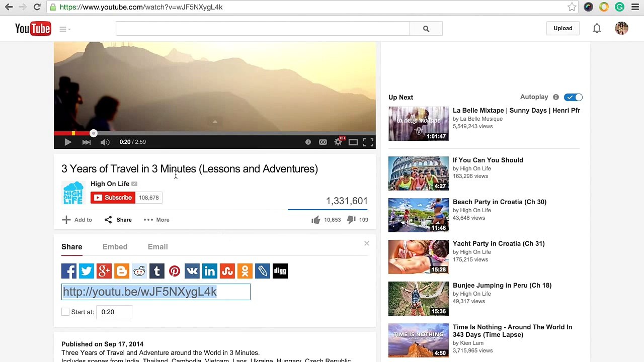This screenshot has width=644, height=362.
Task: Play the video
Action: coord(68,142)
